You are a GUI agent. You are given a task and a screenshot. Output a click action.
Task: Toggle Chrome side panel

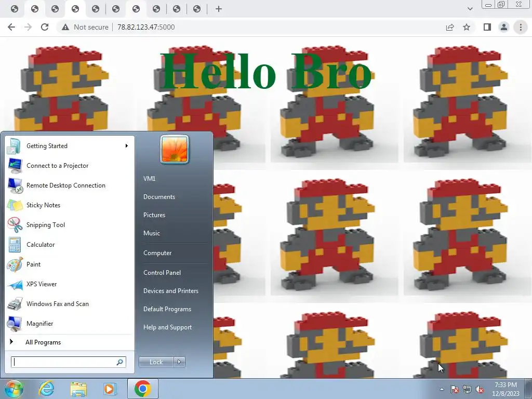(487, 27)
